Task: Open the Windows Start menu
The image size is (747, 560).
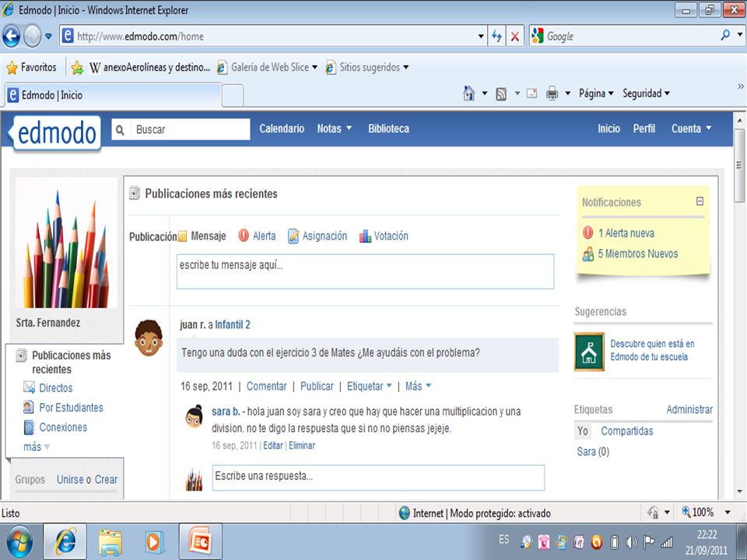Action: point(19,541)
